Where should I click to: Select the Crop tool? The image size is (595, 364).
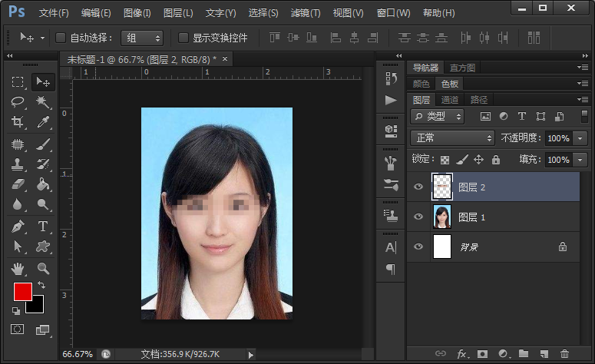point(18,122)
